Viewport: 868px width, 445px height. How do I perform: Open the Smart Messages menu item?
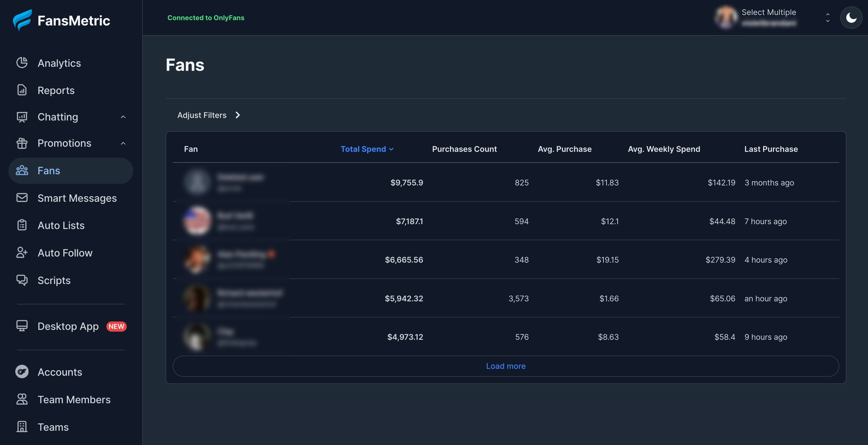pos(71,198)
